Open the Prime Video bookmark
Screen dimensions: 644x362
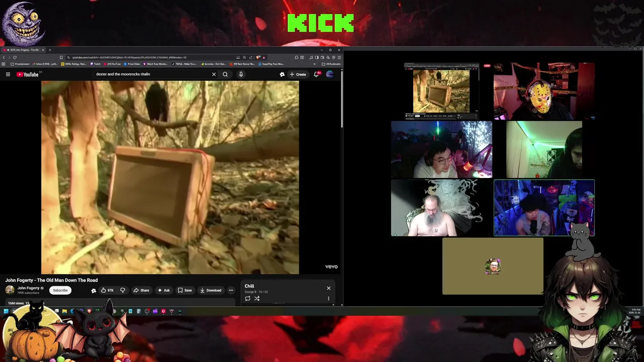pos(132,64)
